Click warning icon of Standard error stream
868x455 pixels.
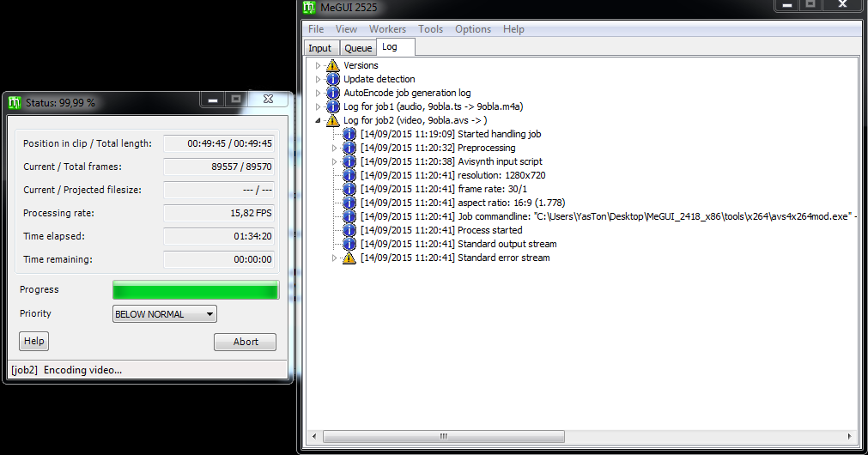point(349,258)
